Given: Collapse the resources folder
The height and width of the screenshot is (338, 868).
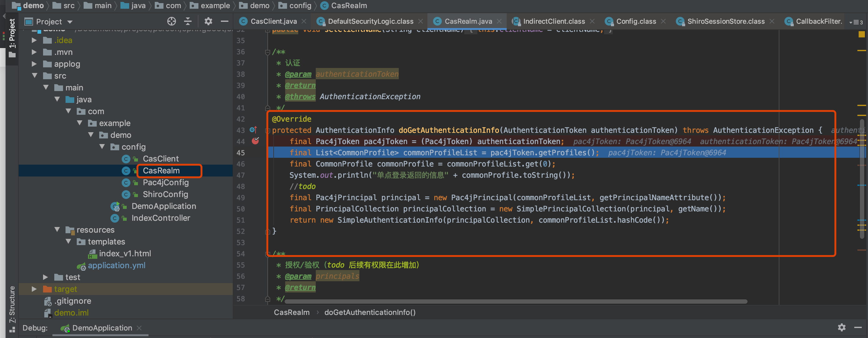Looking at the screenshot, I should point(57,229).
